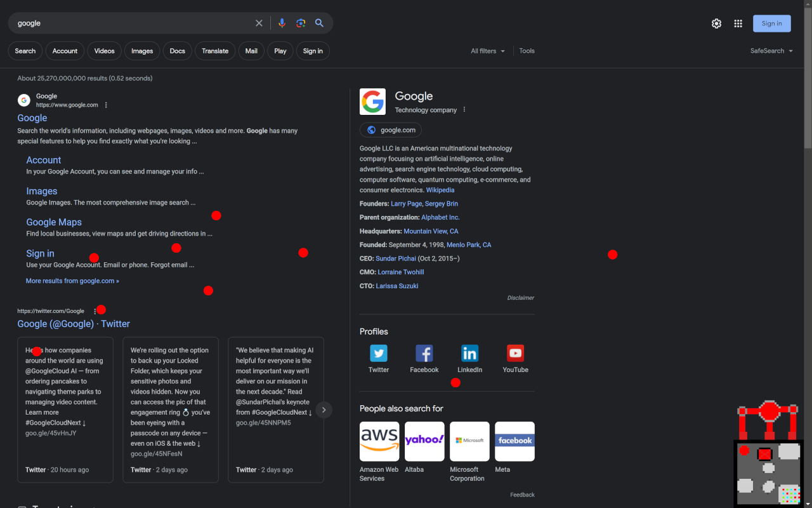Open the Google (@Google) · Twitter result
812x508 pixels.
(74, 324)
